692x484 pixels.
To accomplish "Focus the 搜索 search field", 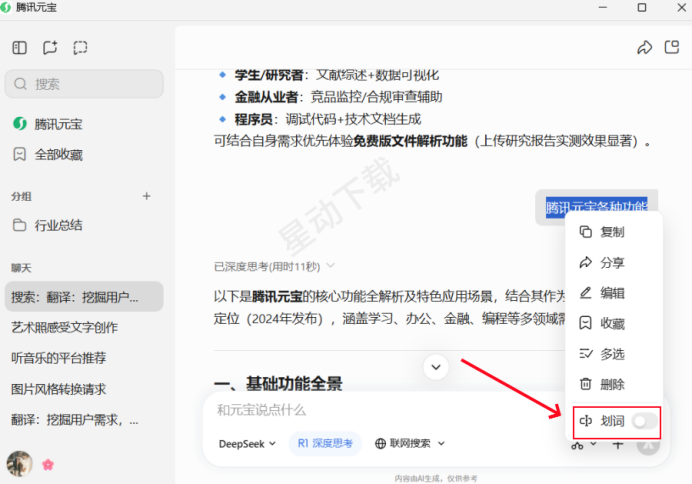I will click(84, 84).
